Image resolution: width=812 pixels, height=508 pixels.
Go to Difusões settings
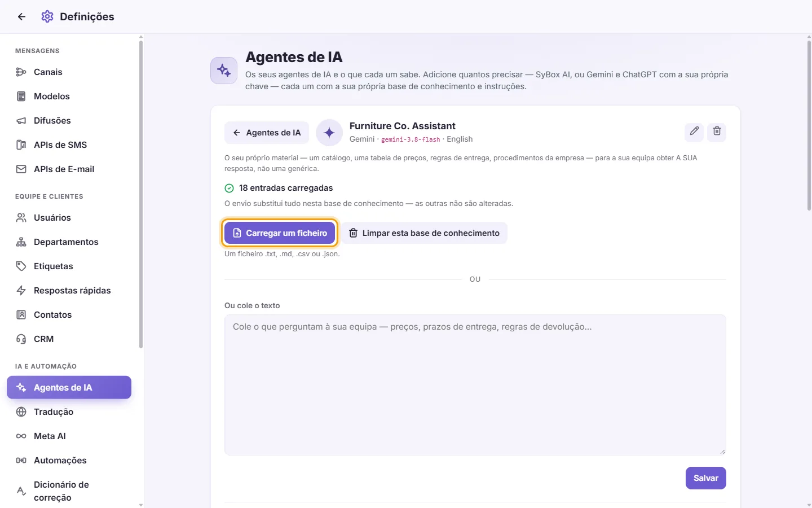pos(69,121)
